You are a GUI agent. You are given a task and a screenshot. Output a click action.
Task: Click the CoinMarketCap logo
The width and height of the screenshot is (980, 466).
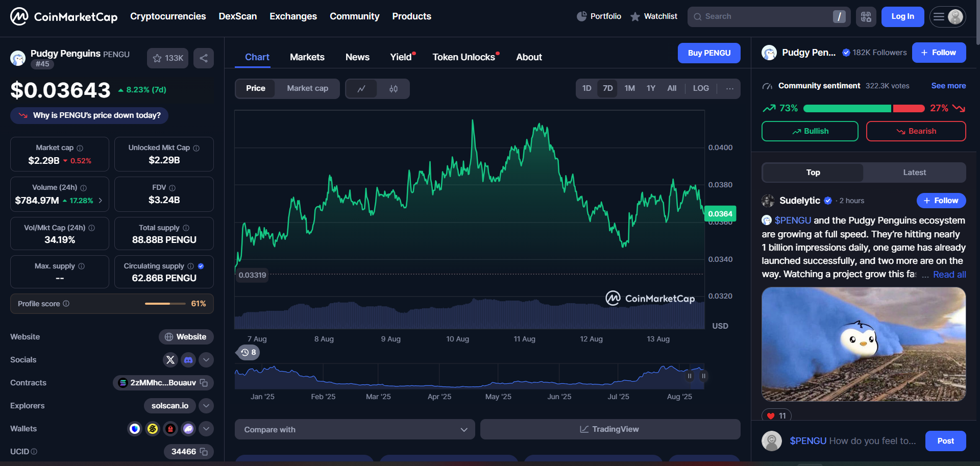point(64,16)
